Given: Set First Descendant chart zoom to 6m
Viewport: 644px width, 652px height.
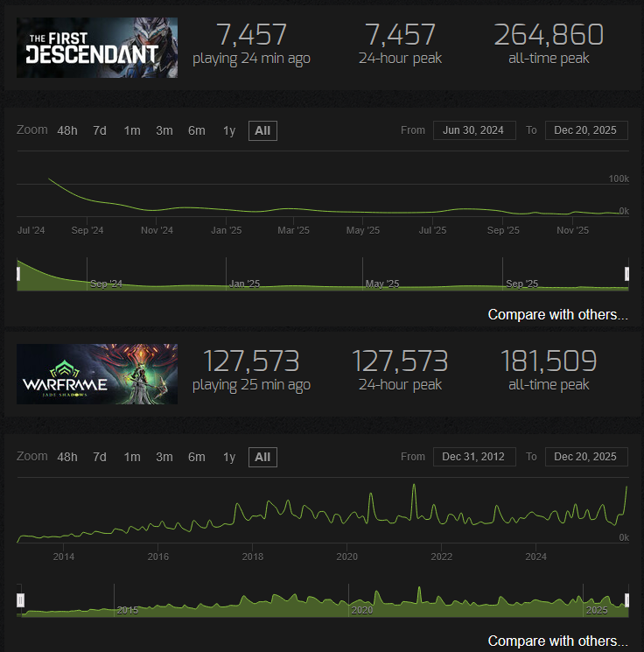Looking at the screenshot, I should (197, 130).
